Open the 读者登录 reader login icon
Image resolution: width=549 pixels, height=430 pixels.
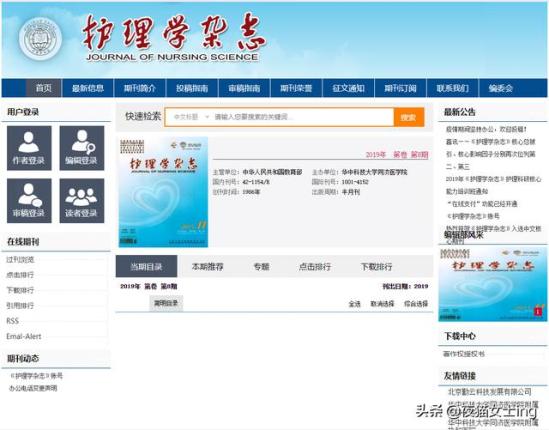[82, 201]
